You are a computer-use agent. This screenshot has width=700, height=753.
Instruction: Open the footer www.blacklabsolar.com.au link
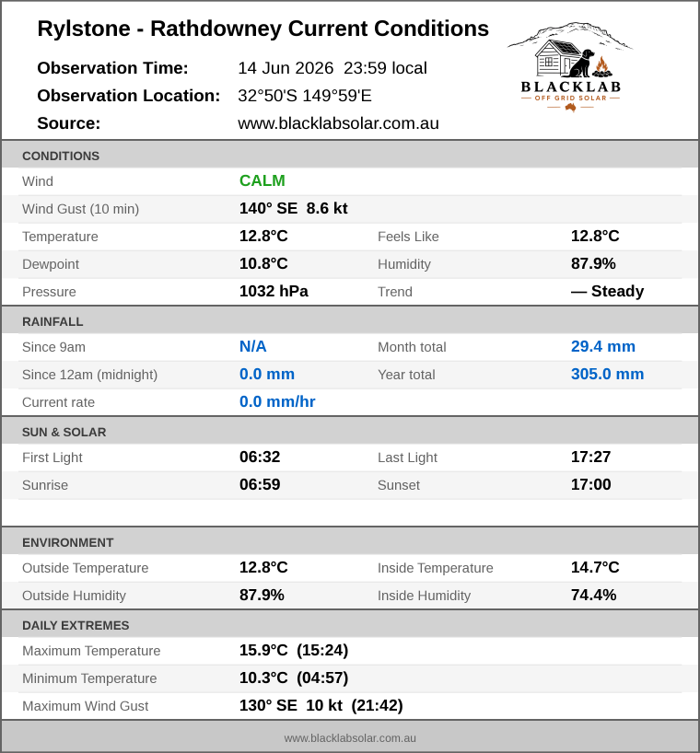pos(350,738)
